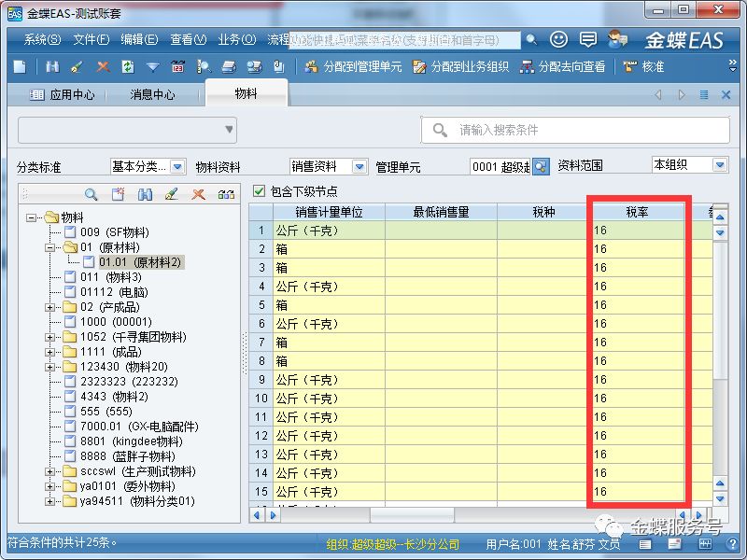Click the binoculars view icon in main toolbar
This screenshot has height=560, width=747.
pos(52,66)
